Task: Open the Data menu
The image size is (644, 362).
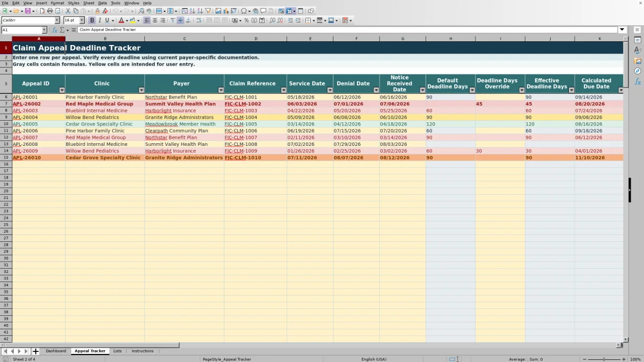Action: (x=102, y=3)
